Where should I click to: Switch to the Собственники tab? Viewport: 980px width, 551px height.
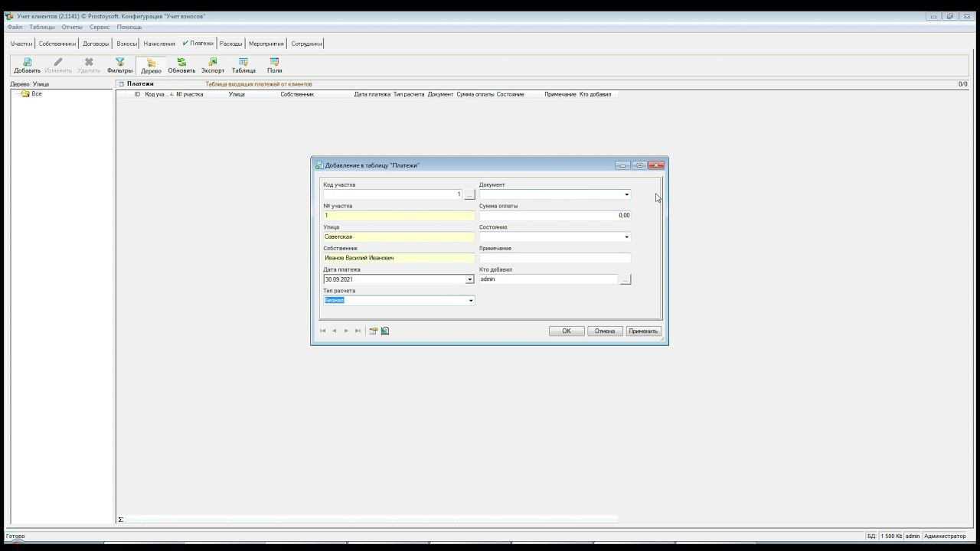click(57, 44)
